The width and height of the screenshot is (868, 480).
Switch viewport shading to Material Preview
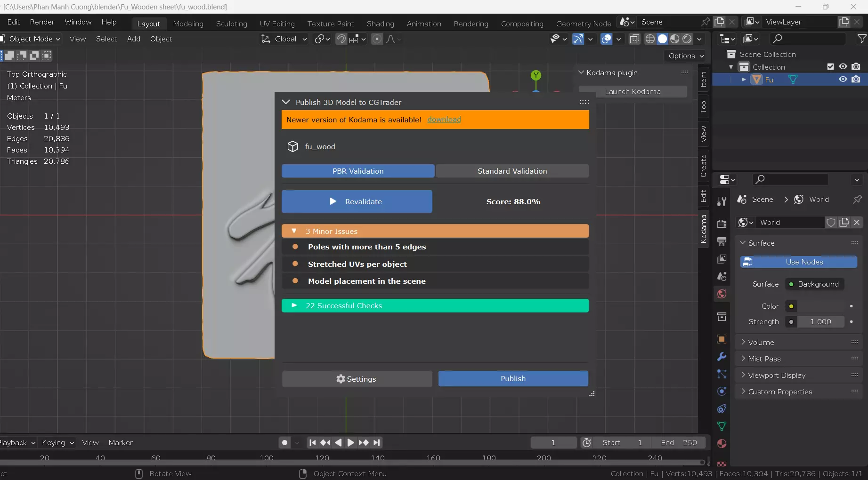(x=675, y=39)
